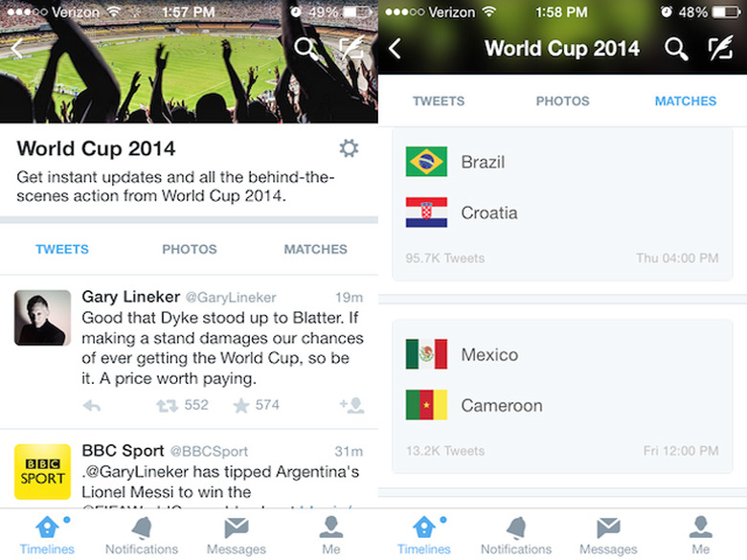Open Me profile tab on right screen

pyautogui.click(x=701, y=535)
